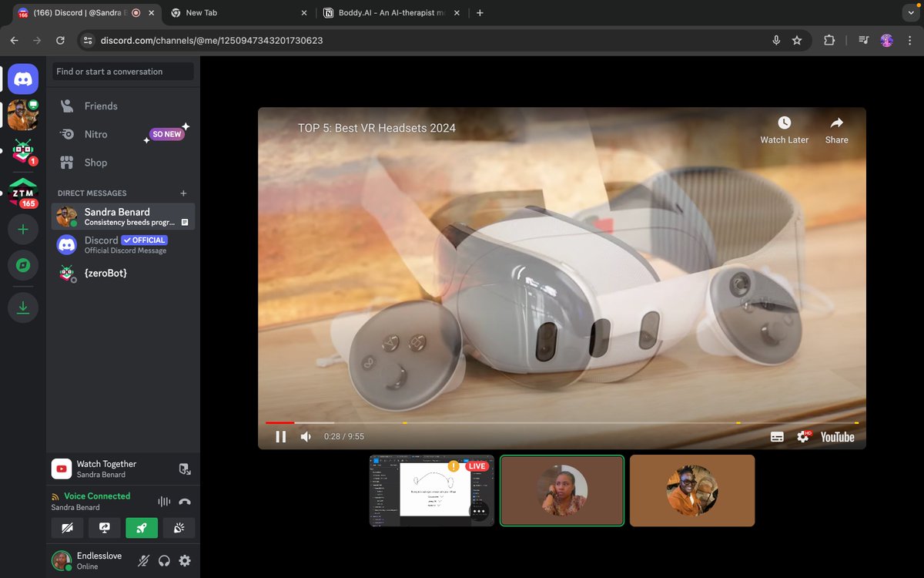Leave the Watch Together activity
Screen dimensions: 924x578
pyautogui.click(x=185, y=469)
